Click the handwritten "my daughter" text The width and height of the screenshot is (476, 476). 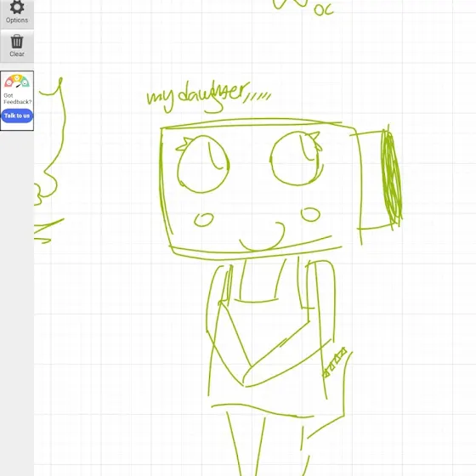point(209,97)
